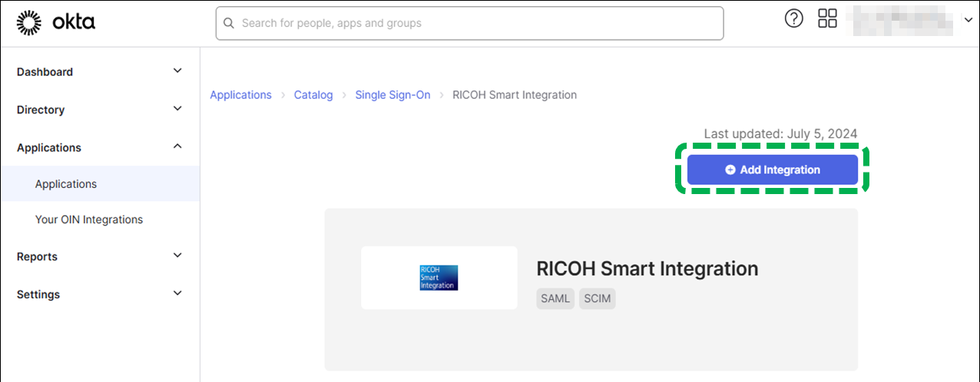This screenshot has height=382, width=980.
Task: Expand the Dashboard menu chevron
Action: pos(177,71)
